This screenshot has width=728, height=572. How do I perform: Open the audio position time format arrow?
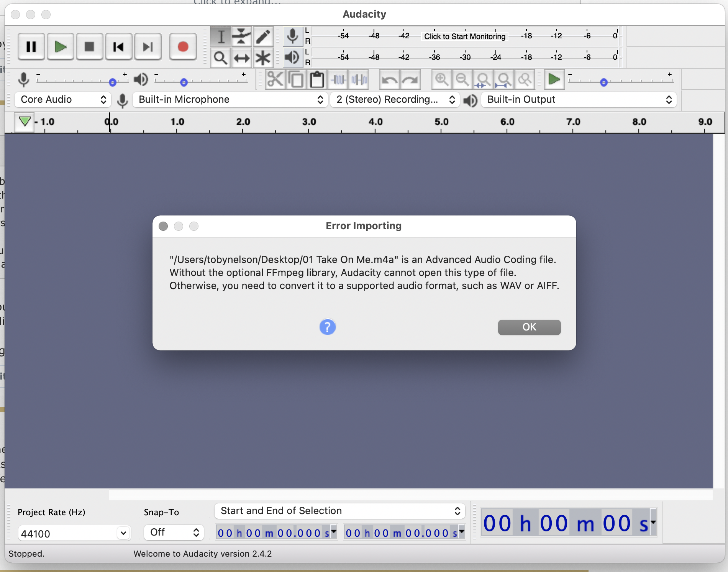click(653, 522)
